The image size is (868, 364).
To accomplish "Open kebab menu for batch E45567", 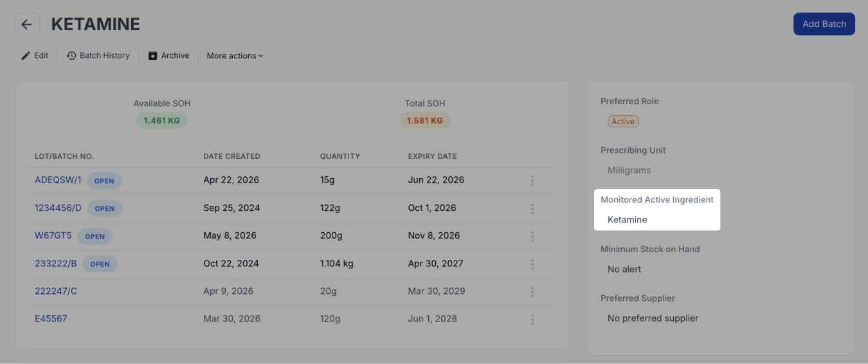I will (532, 319).
